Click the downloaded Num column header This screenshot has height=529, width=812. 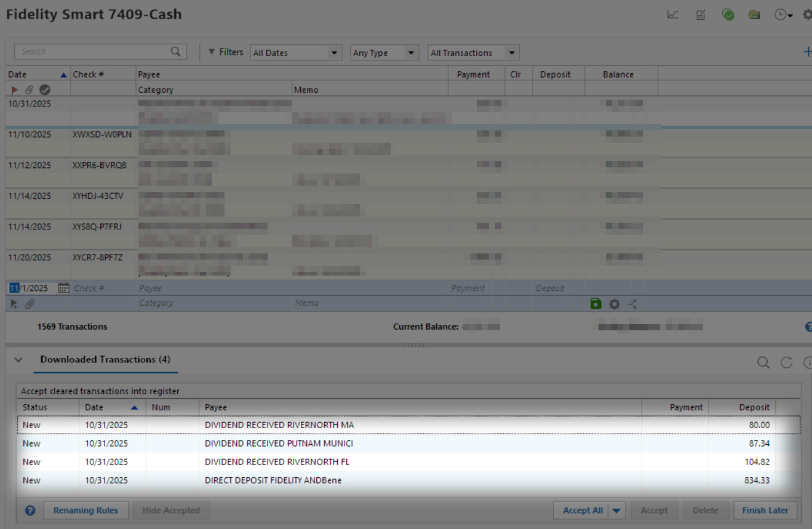(x=172, y=407)
